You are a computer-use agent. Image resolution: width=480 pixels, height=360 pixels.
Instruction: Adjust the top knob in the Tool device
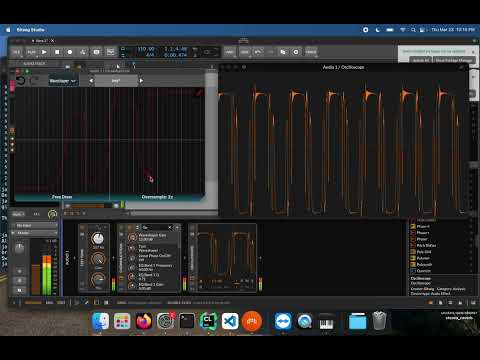tap(98, 239)
